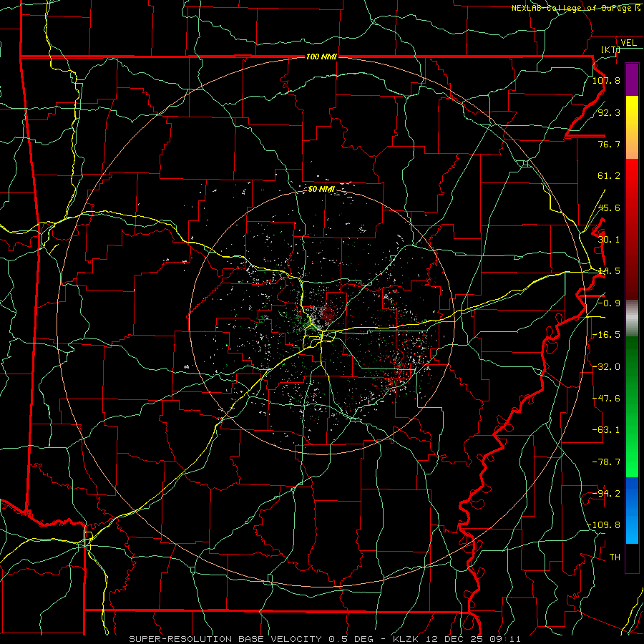Click the 50 NMI range ring label
This screenshot has height=644, width=644.
tap(321, 190)
